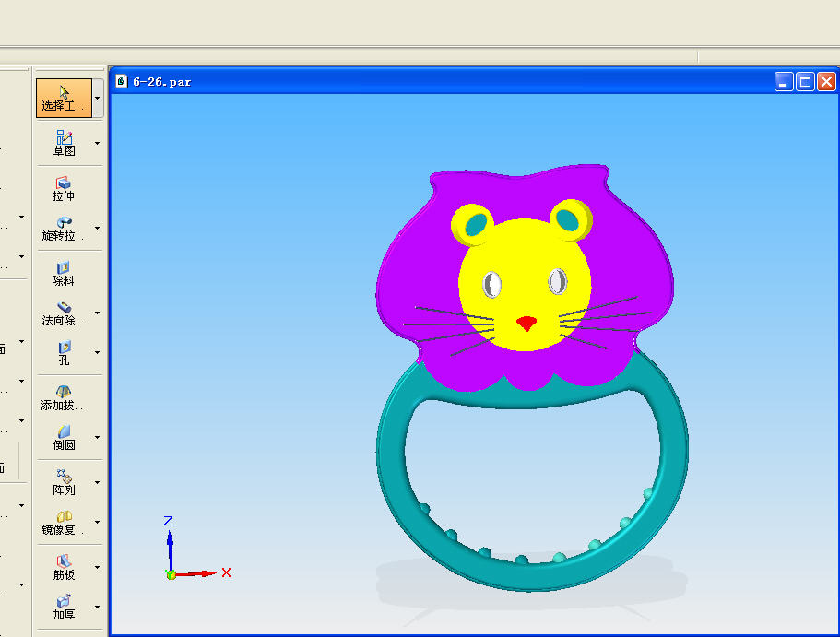Open the 草图 (Sketch) tool
The width and height of the screenshot is (840, 637).
[64, 143]
